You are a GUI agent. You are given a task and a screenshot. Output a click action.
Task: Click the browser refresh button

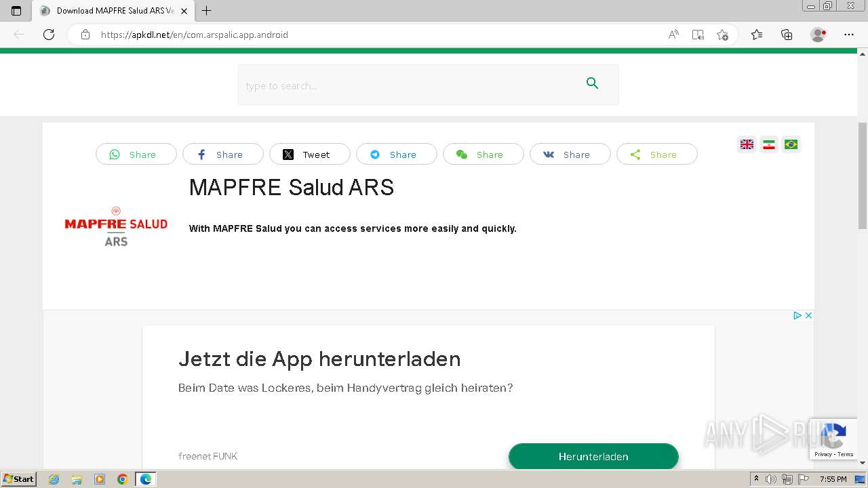tap(49, 35)
